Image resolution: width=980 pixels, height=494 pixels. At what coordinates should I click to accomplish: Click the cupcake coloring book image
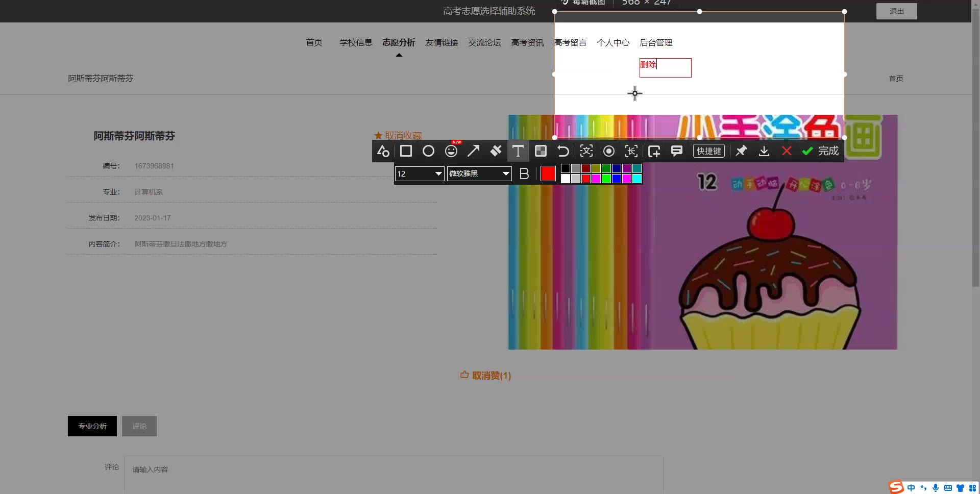tap(702, 232)
